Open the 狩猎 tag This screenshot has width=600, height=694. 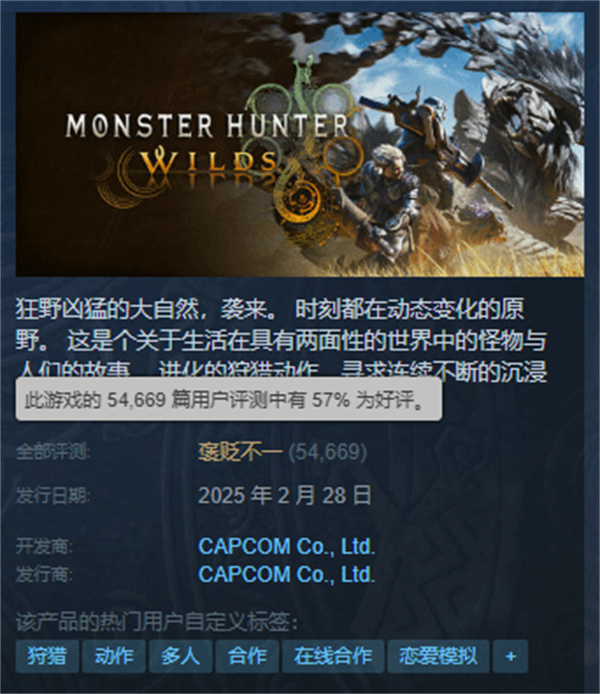(47, 656)
